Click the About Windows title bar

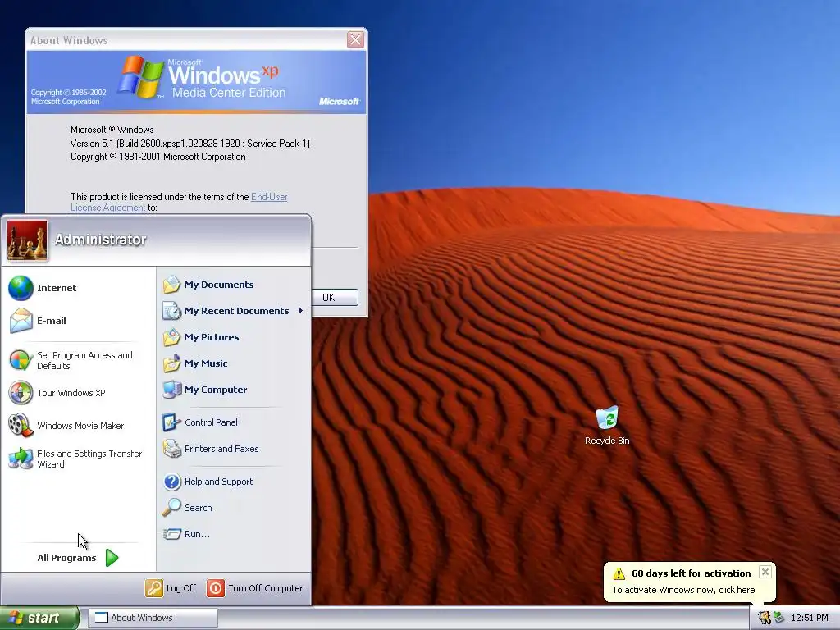pos(186,39)
